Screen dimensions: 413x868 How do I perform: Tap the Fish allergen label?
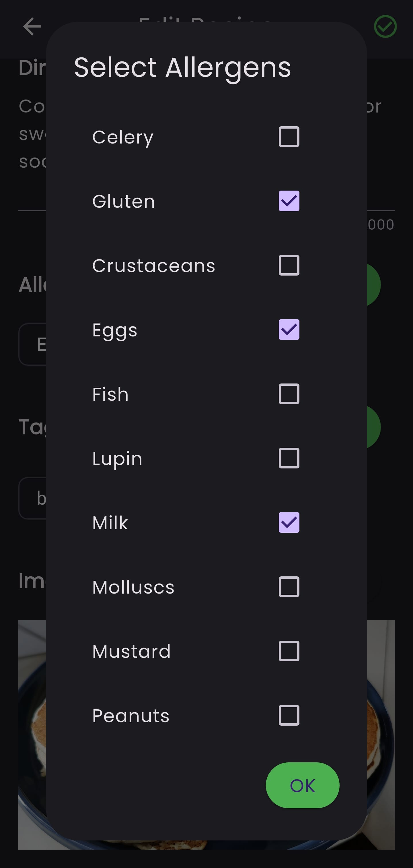pos(110,395)
